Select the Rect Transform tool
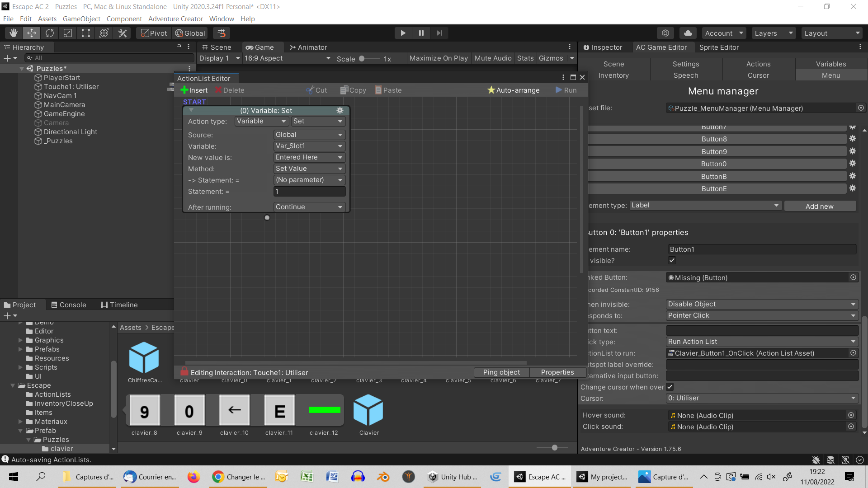The height and width of the screenshot is (488, 868). coord(86,33)
